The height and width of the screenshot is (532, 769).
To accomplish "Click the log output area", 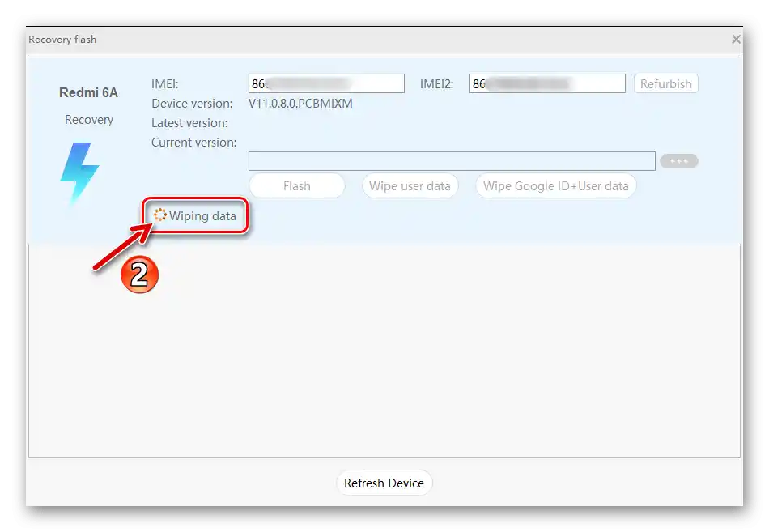I will tap(384, 351).
